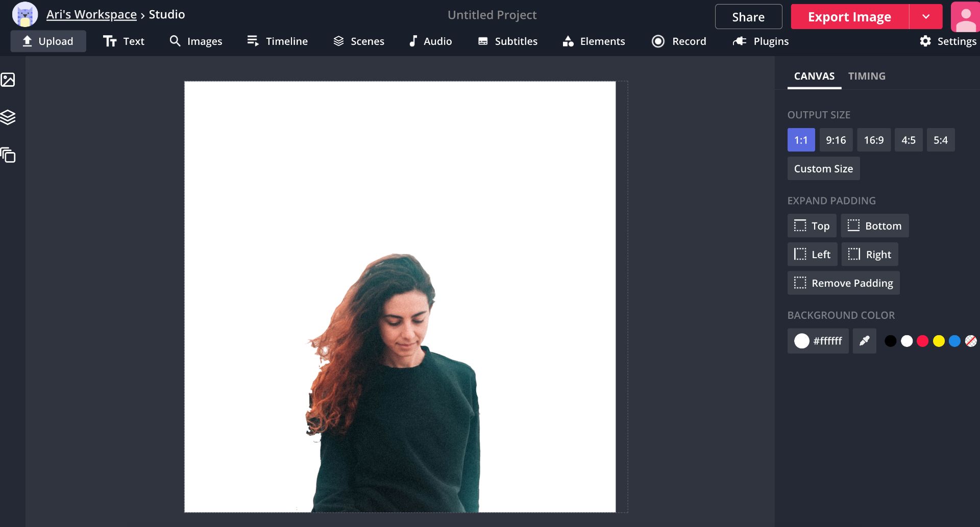Click the Remove Padding button
The image size is (980, 527).
tap(843, 283)
